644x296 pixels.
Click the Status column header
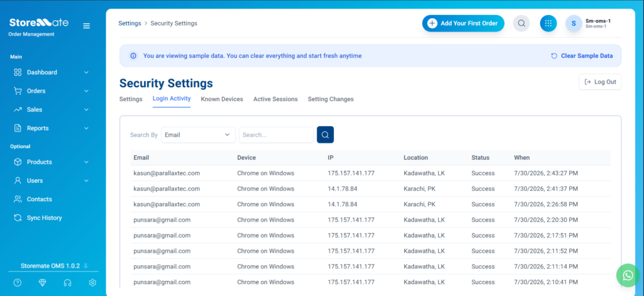click(480, 158)
